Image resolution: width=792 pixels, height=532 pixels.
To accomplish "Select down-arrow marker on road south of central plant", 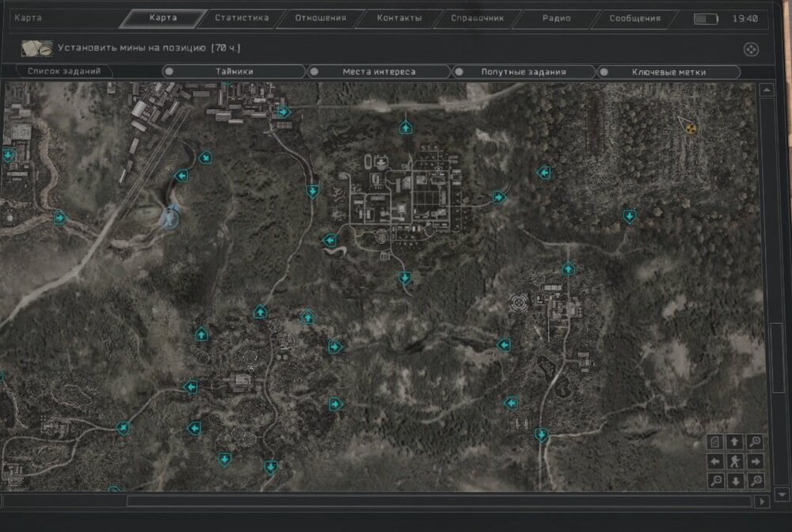I will tap(405, 278).
